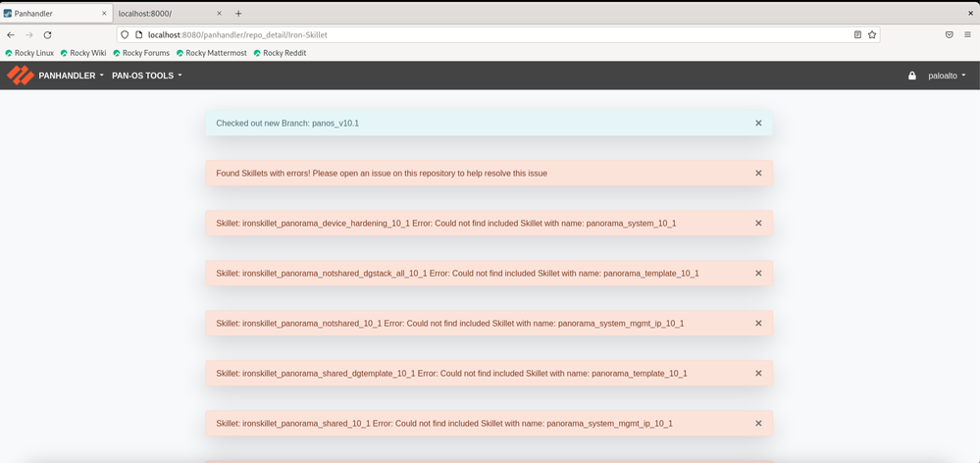Bookmark this page with star icon

pyautogui.click(x=872, y=34)
